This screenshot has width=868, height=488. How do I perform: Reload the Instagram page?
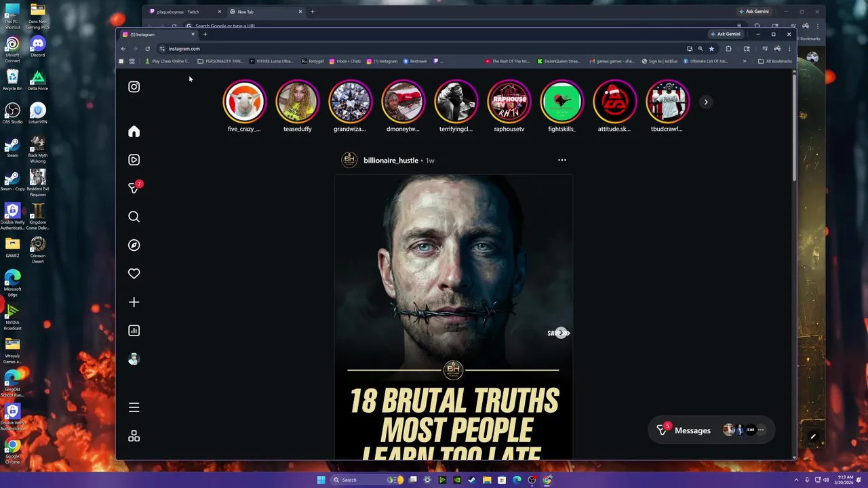pyautogui.click(x=147, y=49)
